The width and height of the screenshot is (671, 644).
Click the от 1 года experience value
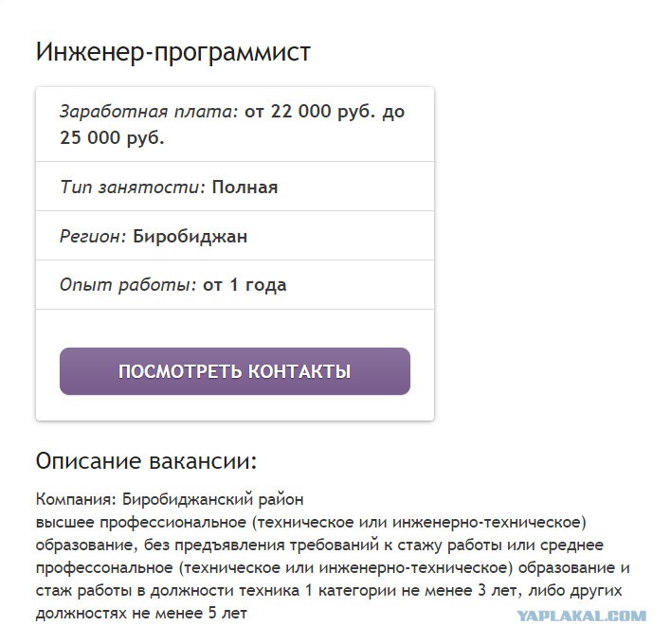click(x=245, y=285)
